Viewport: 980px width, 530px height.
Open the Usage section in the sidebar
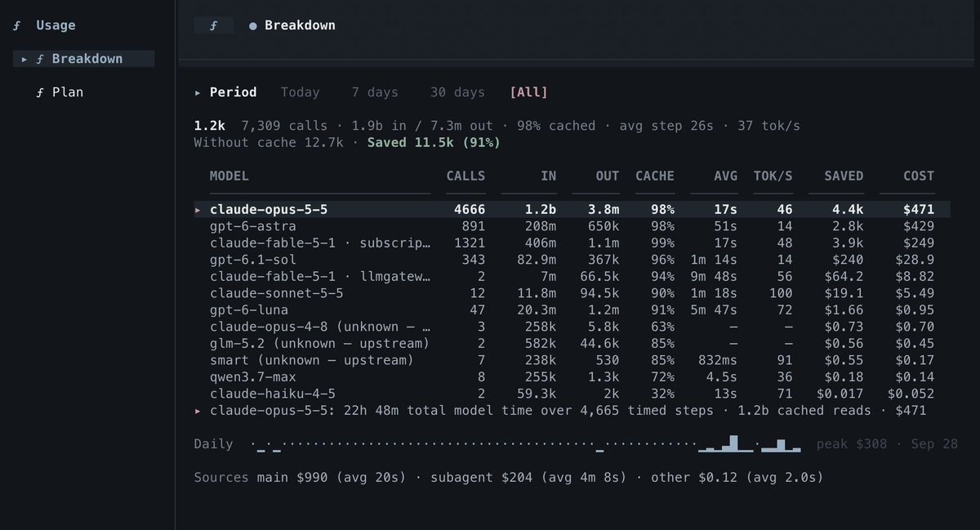click(56, 25)
